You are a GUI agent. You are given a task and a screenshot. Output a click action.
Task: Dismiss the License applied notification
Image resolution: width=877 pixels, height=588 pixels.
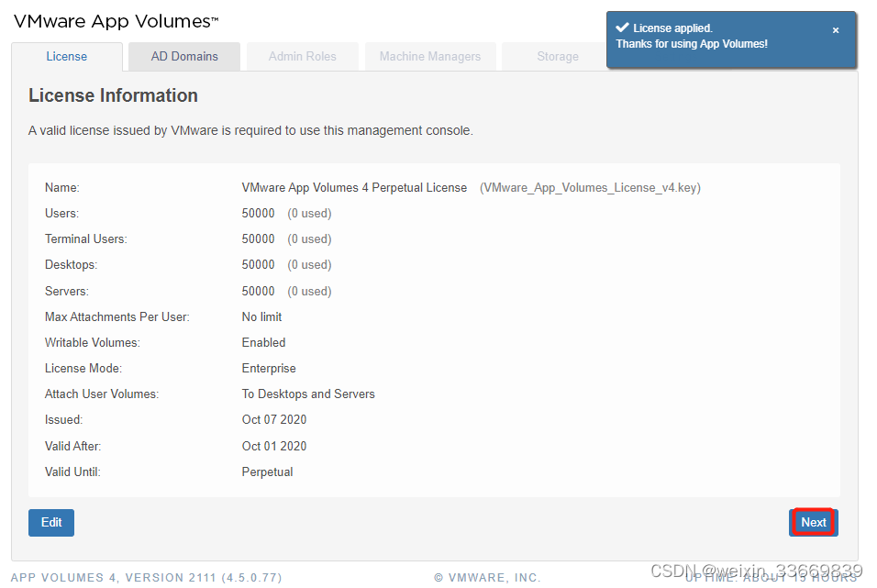click(x=835, y=30)
